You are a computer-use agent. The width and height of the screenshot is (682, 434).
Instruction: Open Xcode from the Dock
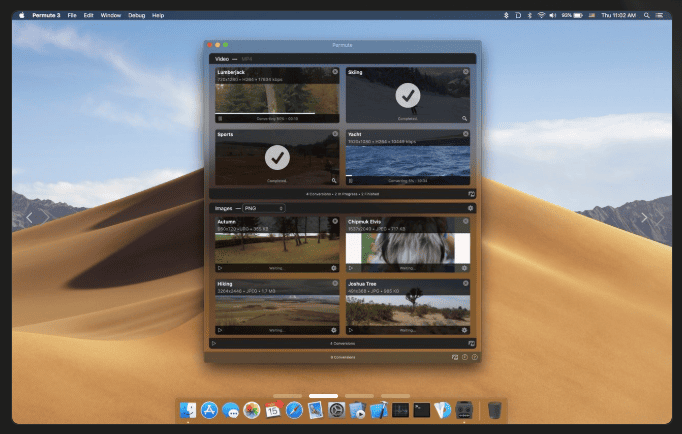pos(379,410)
